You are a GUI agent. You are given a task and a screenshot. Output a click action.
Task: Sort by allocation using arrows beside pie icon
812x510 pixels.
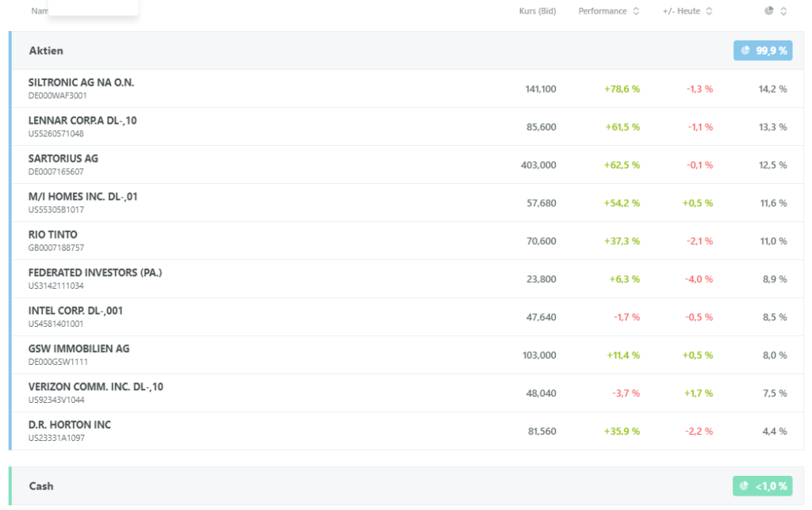pyautogui.click(x=783, y=11)
